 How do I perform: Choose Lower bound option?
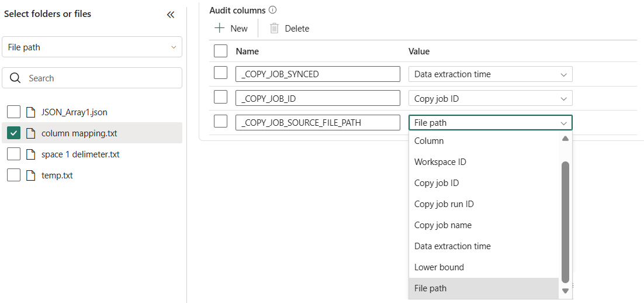(x=484, y=267)
